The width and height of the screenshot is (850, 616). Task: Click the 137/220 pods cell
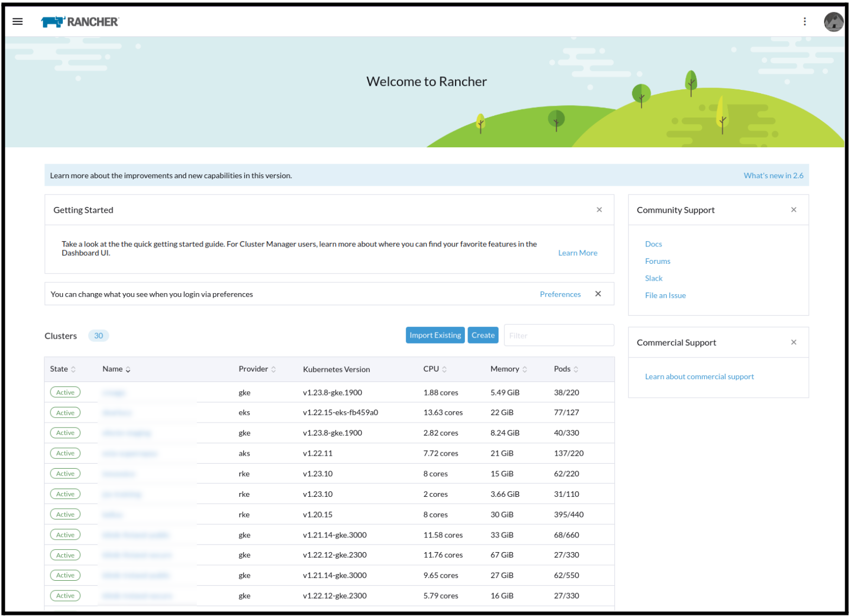tap(569, 453)
